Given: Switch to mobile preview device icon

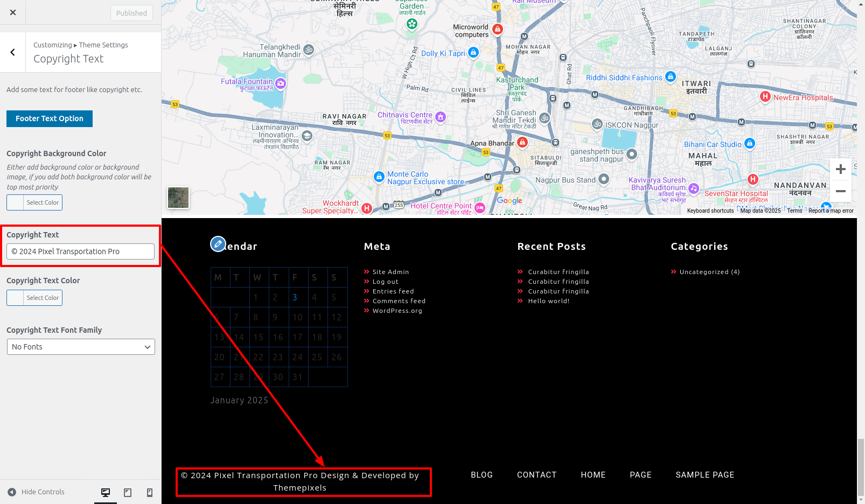Looking at the screenshot, I should [x=150, y=492].
